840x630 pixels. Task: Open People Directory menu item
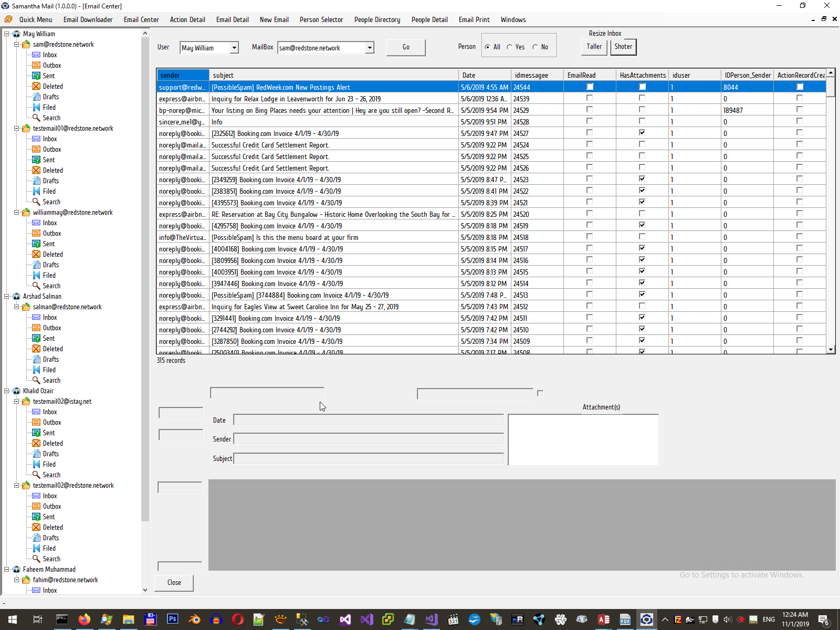tap(377, 19)
